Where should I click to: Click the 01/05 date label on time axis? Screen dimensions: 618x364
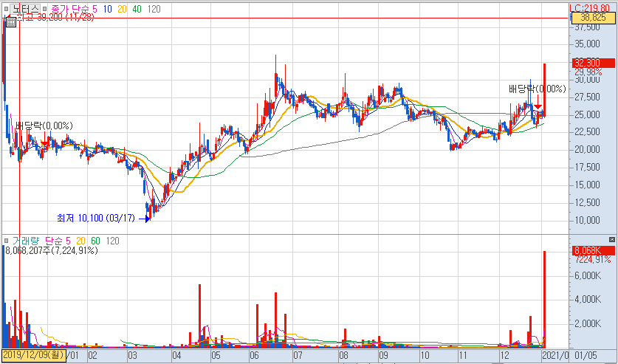(586, 355)
